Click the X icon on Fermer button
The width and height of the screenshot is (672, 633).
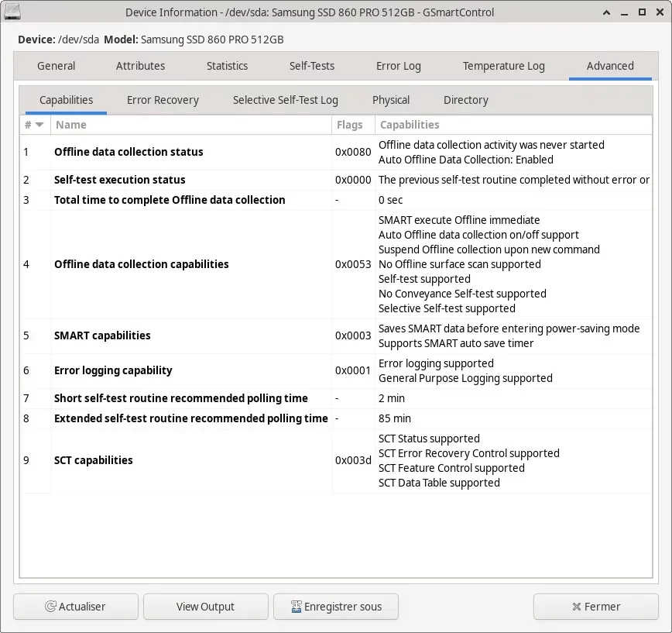[x=577, y=607]
